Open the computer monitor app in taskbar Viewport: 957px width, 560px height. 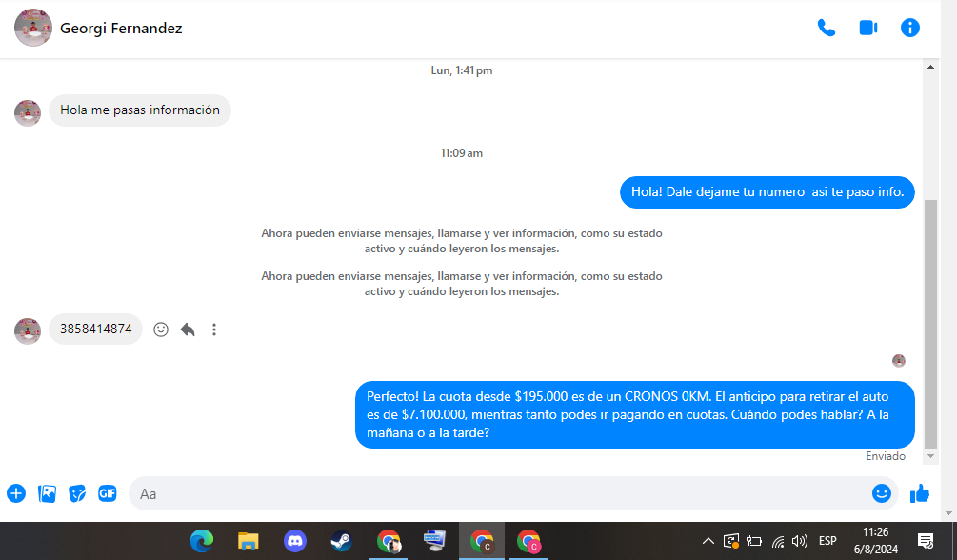pos(434,541)
